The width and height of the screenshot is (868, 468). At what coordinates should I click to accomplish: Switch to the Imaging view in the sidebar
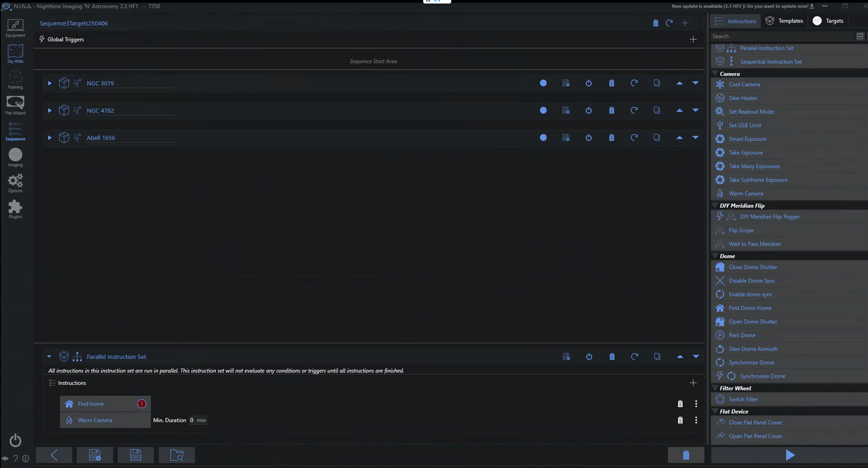click(x=15, y=157)
